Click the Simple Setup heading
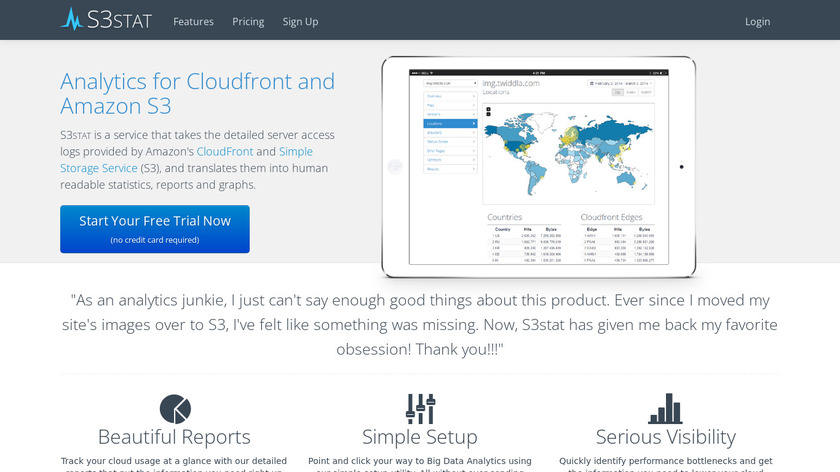 (420, 437)
